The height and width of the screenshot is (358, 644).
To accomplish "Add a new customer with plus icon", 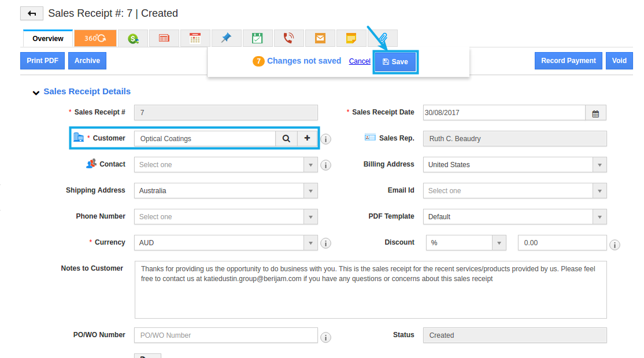I will pyautogui.click(x=307, y=138).
